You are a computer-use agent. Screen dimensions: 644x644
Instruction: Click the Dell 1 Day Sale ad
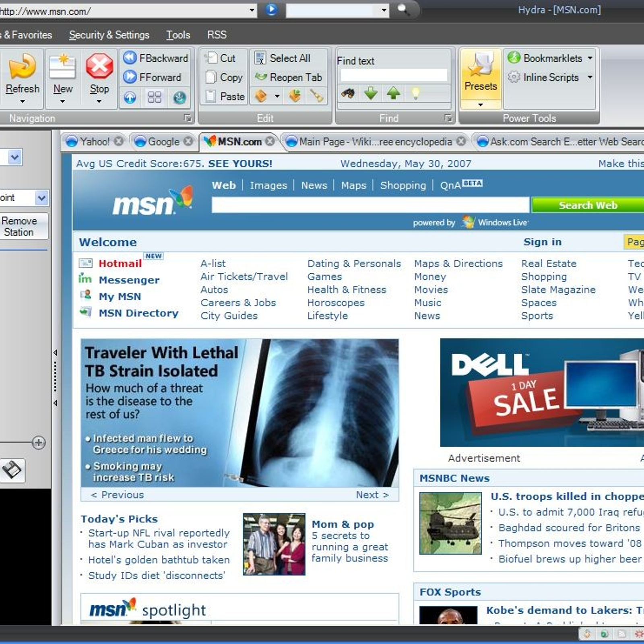pos(542,392)
